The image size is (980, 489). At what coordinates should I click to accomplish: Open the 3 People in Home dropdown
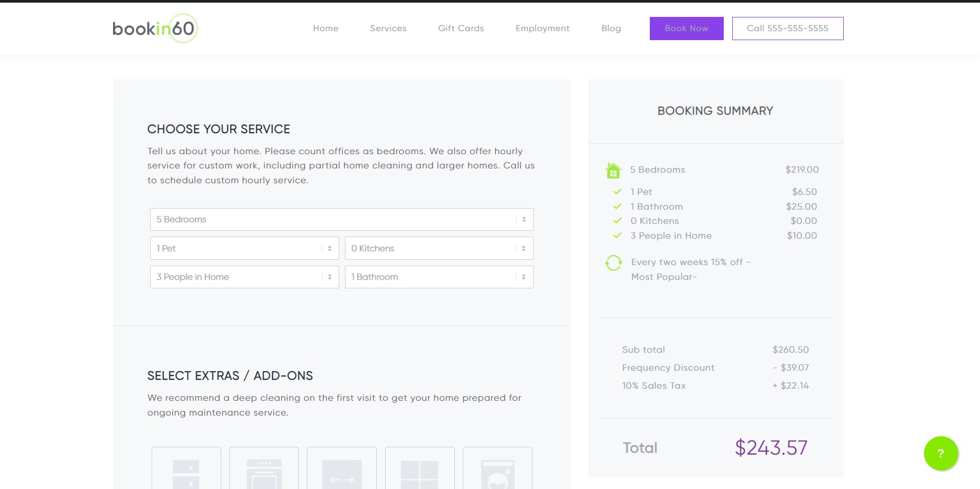point(245,277)
